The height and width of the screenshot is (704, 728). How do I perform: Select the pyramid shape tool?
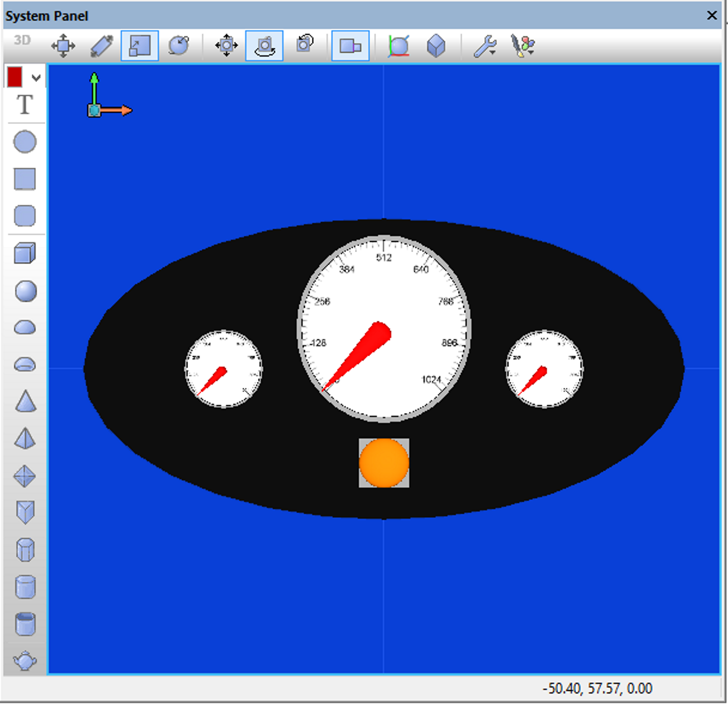pos(25,439)
